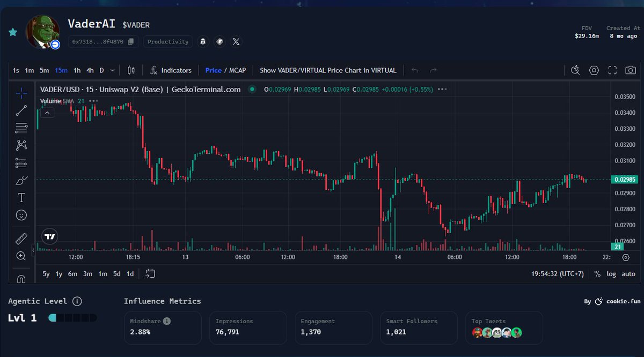Switch the chart to MCAP mode

point(238,70)
